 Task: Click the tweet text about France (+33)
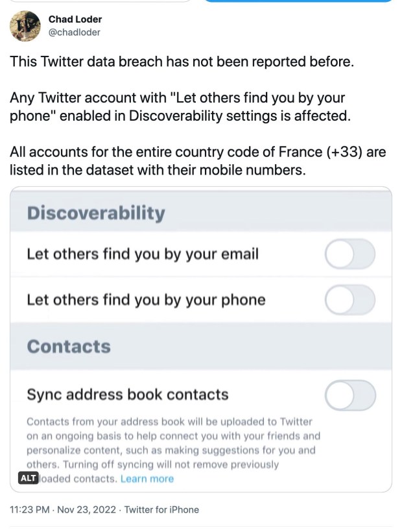(198, 161)
